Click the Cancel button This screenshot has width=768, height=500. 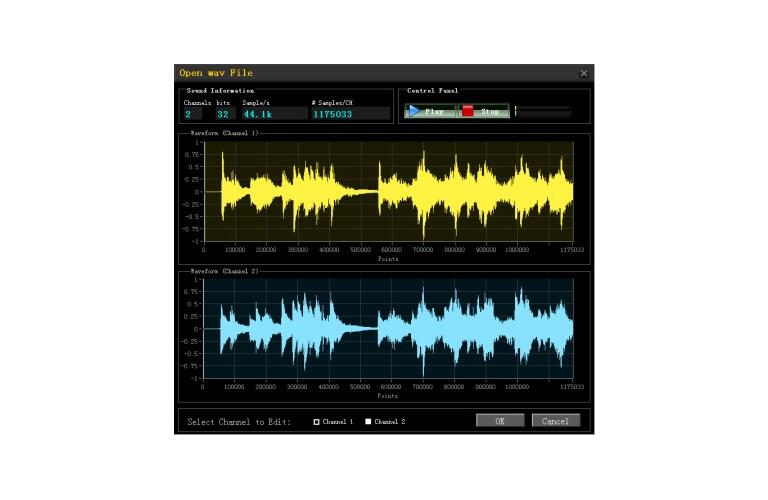tap(555, 421)
